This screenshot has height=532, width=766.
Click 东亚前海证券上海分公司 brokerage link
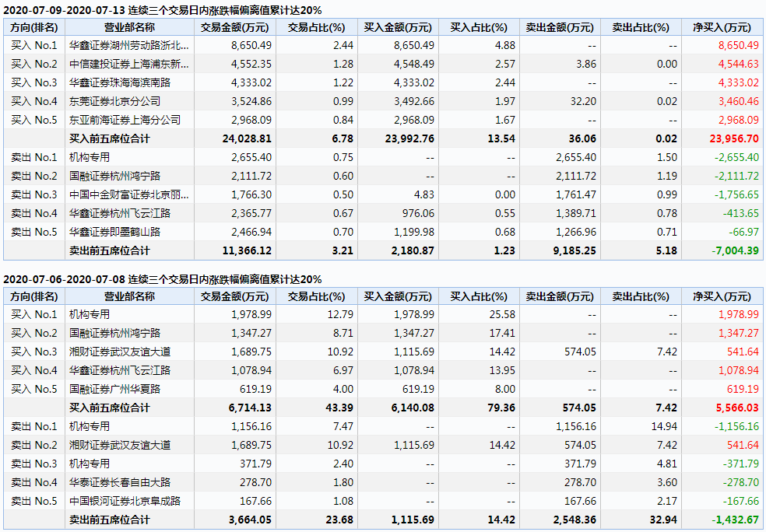(x=125, y=120)
